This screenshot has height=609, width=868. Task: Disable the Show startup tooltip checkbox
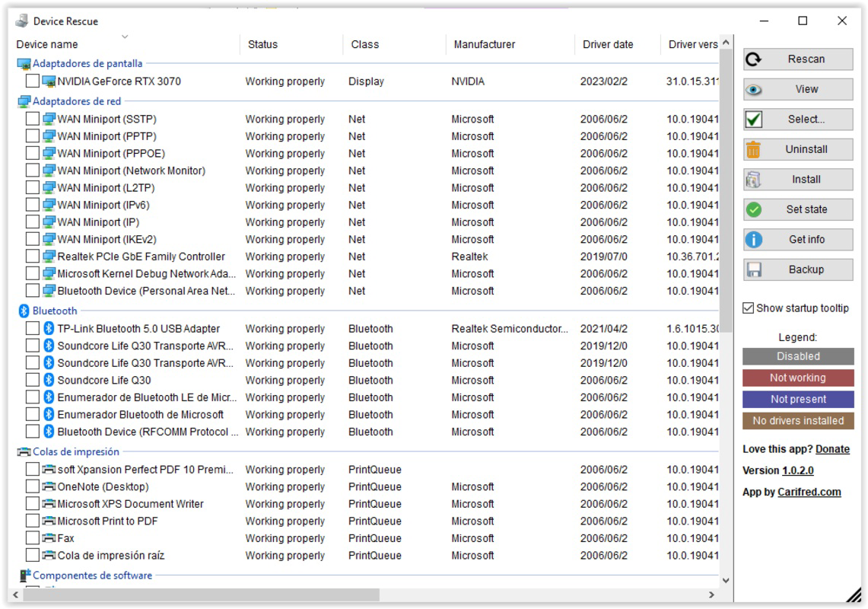[x=749, y=308]
